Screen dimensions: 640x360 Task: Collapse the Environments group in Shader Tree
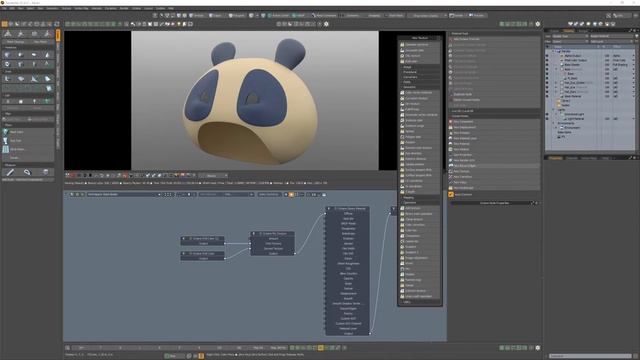coord(553,123)
